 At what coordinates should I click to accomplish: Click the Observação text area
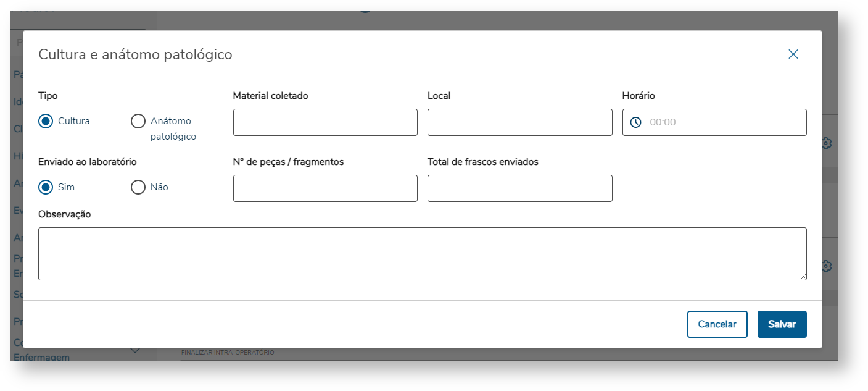423,254
